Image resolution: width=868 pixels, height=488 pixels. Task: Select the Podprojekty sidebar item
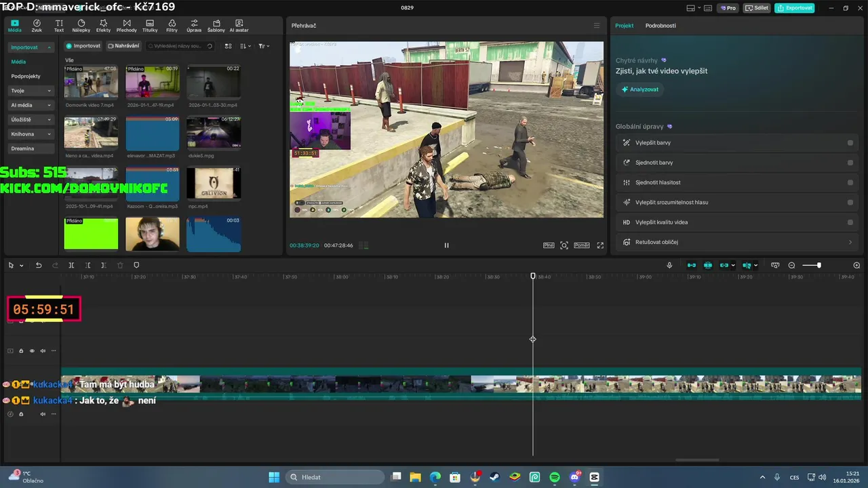pos(26,77)
